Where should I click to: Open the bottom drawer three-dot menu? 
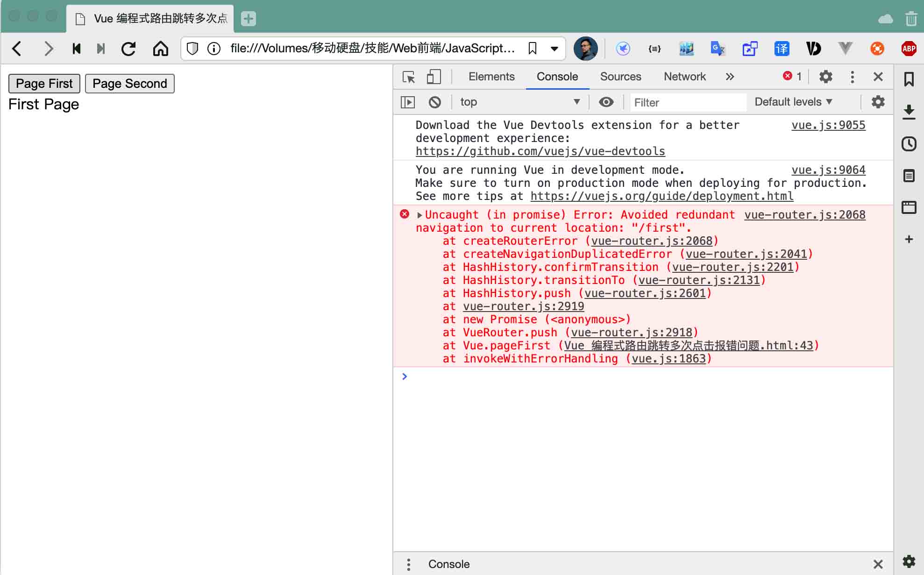tap(408, 564)
